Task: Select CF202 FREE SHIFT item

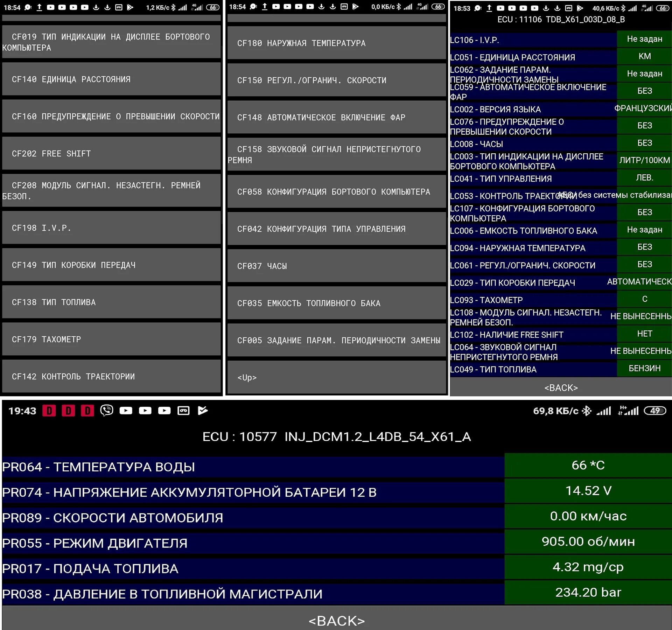Action: click(111, 154)
